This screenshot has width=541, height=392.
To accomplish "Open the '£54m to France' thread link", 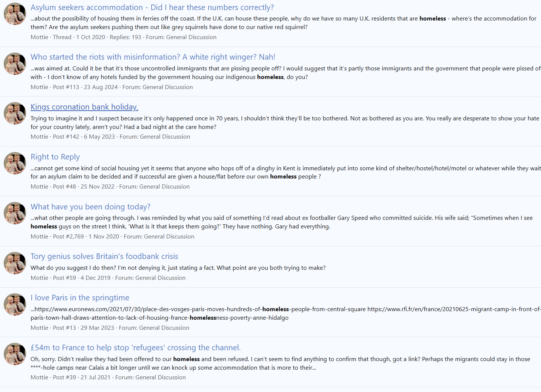I will (x=136, y=348).
